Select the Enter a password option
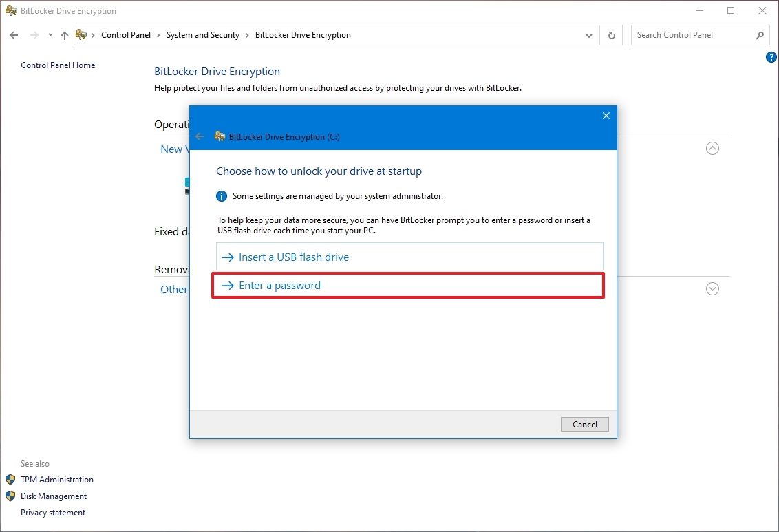Image resolution: width=779 pixels, height=532 pixels. click(x=279, y=285)
